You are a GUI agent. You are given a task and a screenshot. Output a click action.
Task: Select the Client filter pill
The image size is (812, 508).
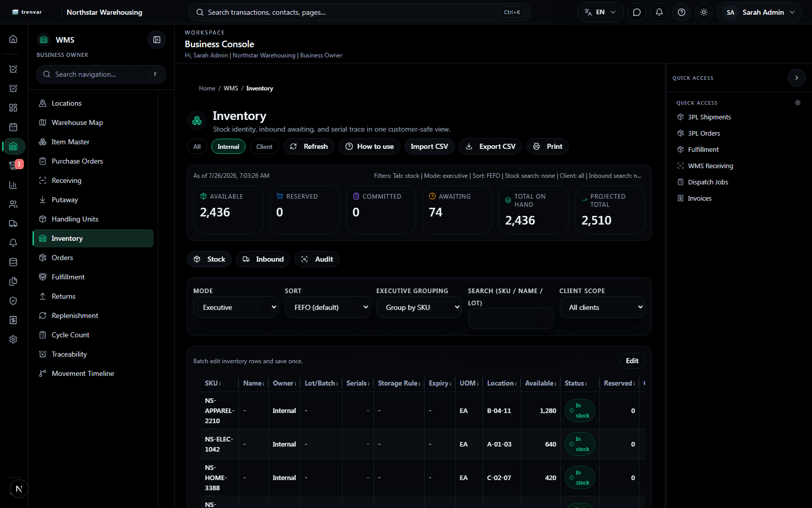coord(264,146)
